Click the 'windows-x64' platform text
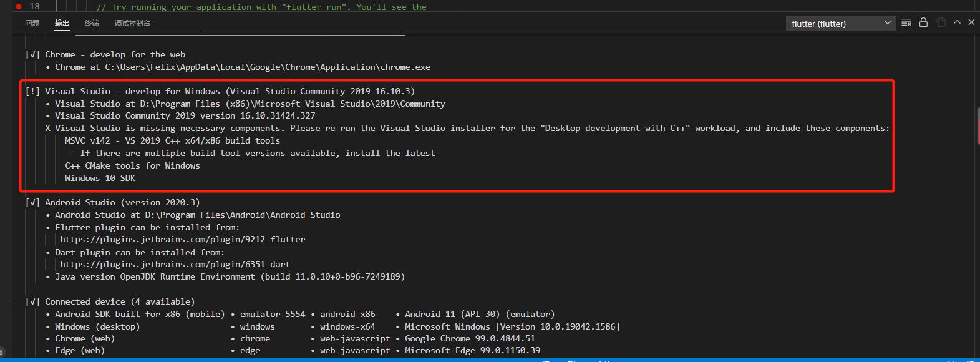The height and width of the screenshot is (362, 980). pyautogui.click(x=347, y=327)
